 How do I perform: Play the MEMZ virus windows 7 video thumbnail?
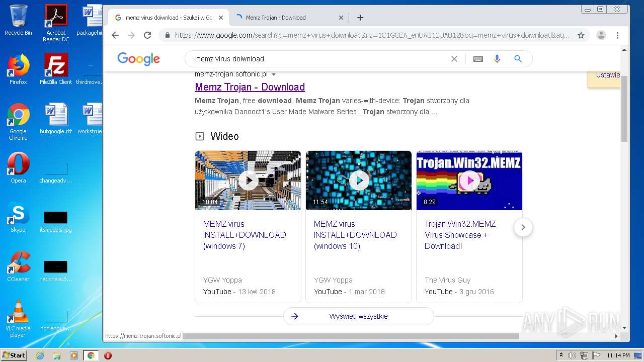click(x=248, y=180)
